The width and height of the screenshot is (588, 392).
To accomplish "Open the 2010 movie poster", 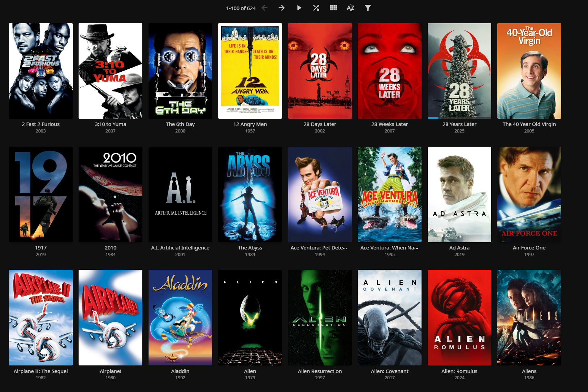I will point(110,194).
